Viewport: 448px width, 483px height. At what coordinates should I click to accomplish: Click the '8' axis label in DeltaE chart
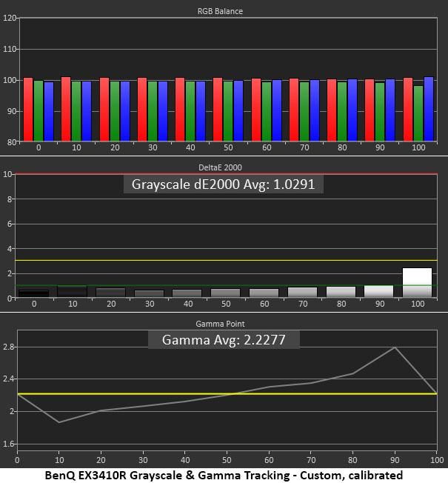coord(10,199)
